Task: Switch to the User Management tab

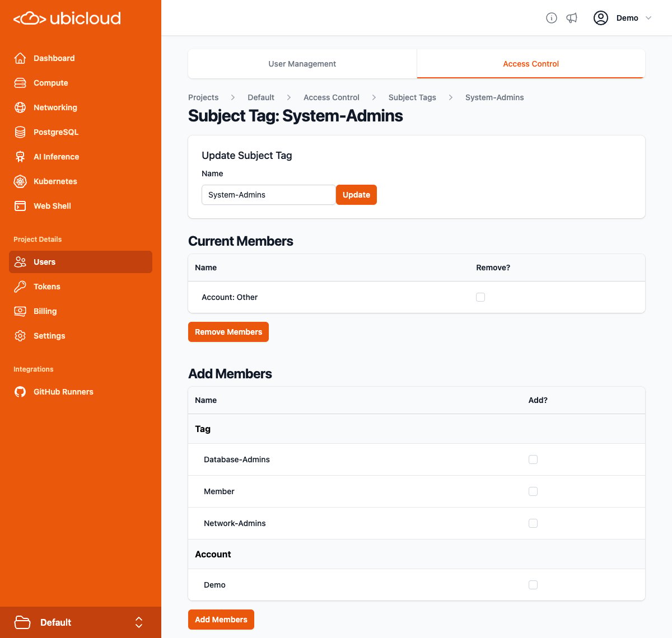Action: pyautogui.click(x=302, y=64)
